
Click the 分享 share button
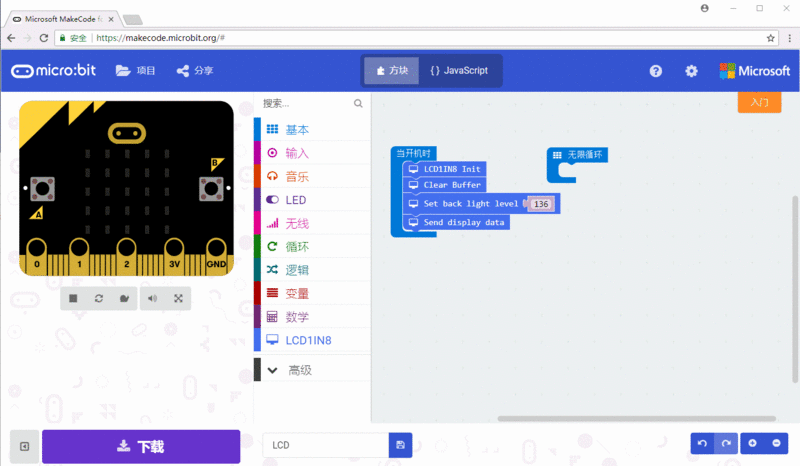pyautogui.click(x=195, y=70)
